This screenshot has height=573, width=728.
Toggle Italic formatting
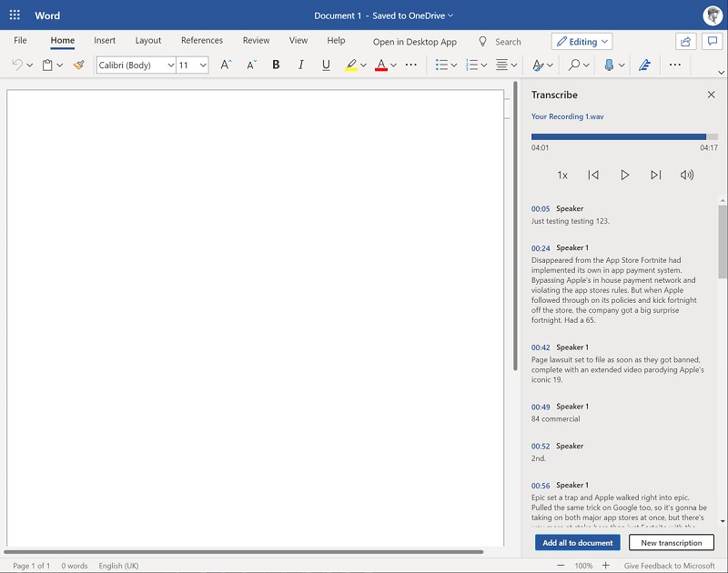pos(301,65)
